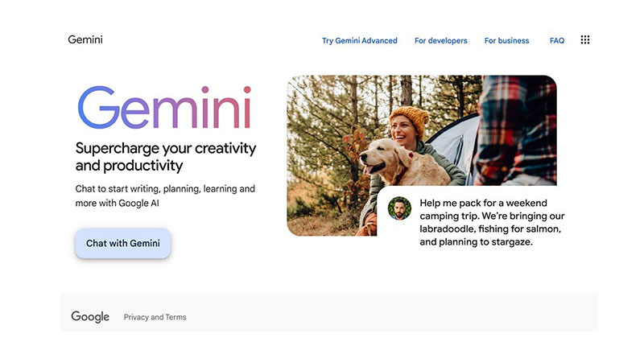This screenshot has width=644, height=354.
Task: Open the Google apps grid menu
Action: (x=585, y=40)
